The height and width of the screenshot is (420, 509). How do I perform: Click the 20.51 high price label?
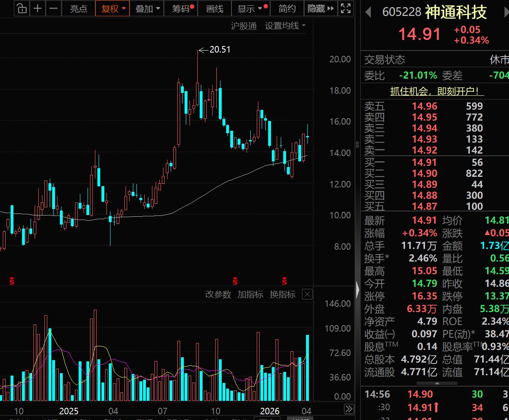pyautogui.click(x=220, y=50)
